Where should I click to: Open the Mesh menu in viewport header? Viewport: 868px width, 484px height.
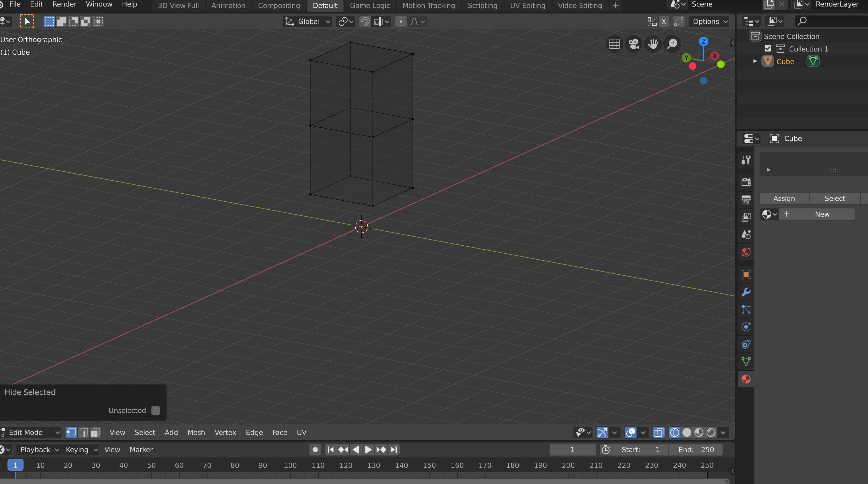click(196, 433)
